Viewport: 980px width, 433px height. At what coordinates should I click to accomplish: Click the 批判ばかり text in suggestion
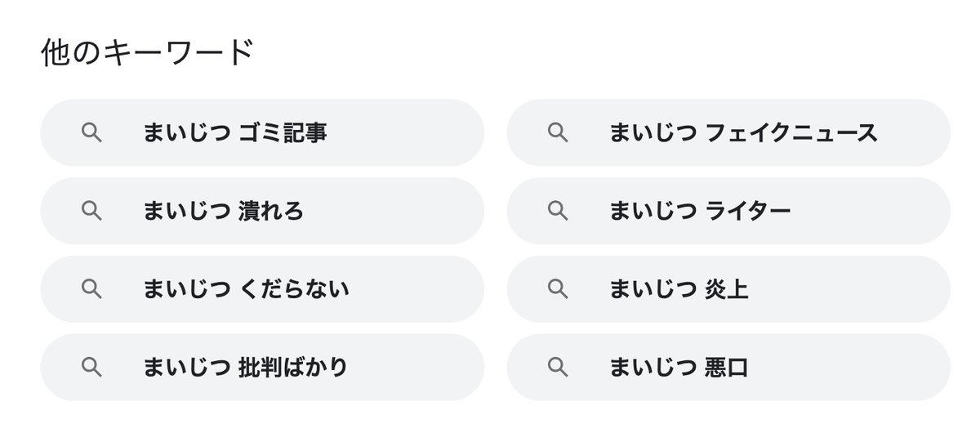tap(292, 368)
